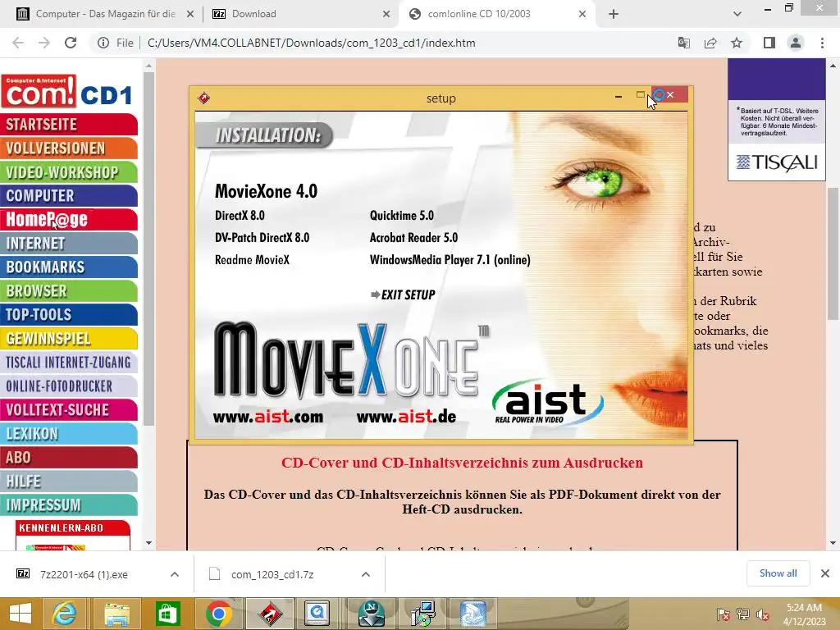The image size is (840, 630).
Task: Open Chrome three-dot menu
Action: coord(822,43)
